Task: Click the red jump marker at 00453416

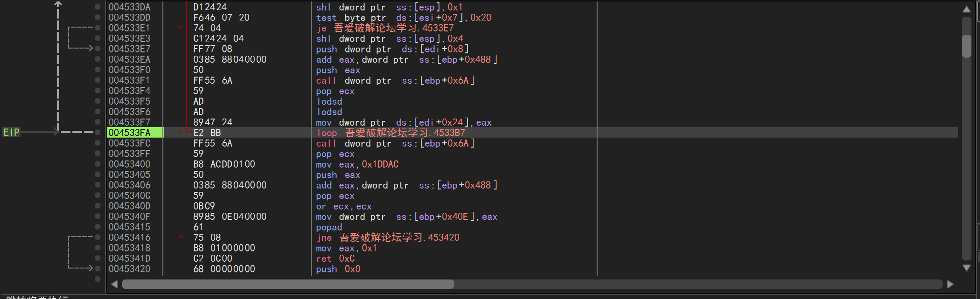Action: [x=181, y=237]
